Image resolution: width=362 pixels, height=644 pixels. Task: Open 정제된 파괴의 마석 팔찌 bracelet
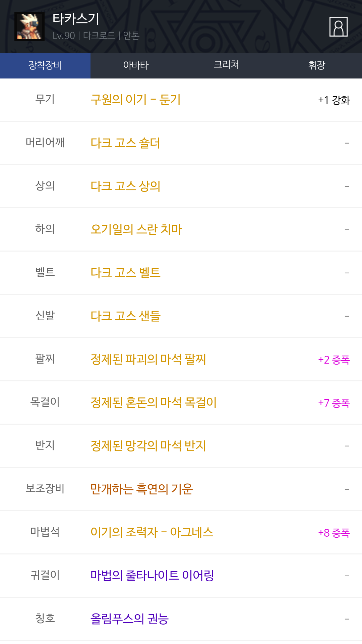148,359
